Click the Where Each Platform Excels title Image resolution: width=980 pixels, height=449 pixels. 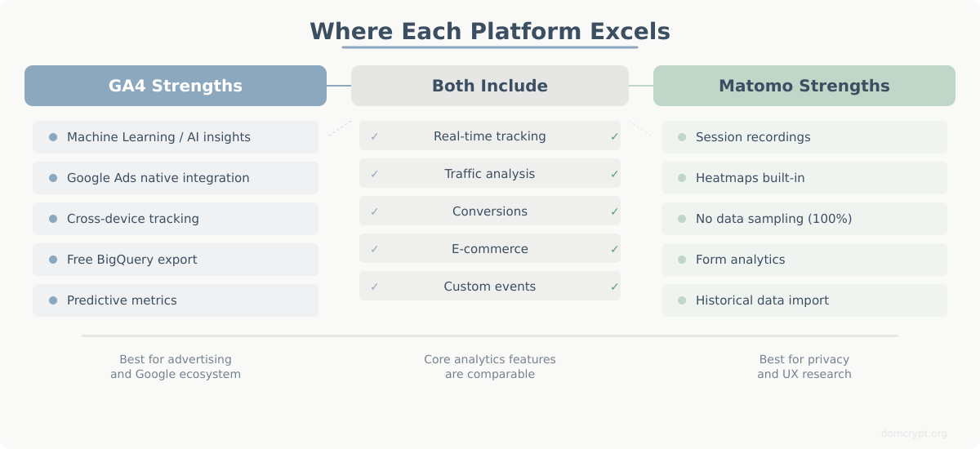490,31
